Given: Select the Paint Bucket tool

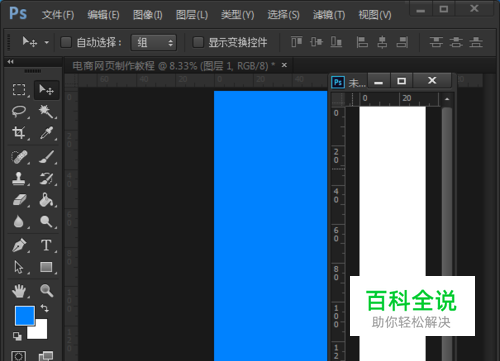Looking at the screenshot, I should tap(46, 200).
